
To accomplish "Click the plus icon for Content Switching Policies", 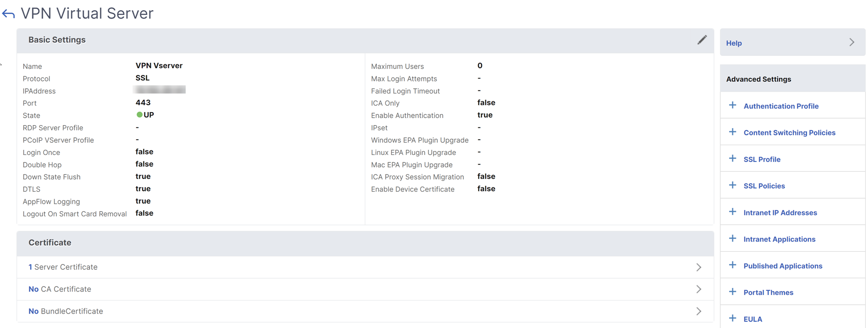I will point(732,132).
